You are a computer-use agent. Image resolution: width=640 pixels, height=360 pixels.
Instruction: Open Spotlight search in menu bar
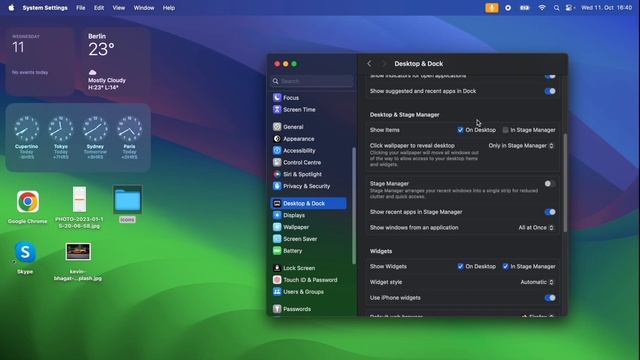pos(556,8)
